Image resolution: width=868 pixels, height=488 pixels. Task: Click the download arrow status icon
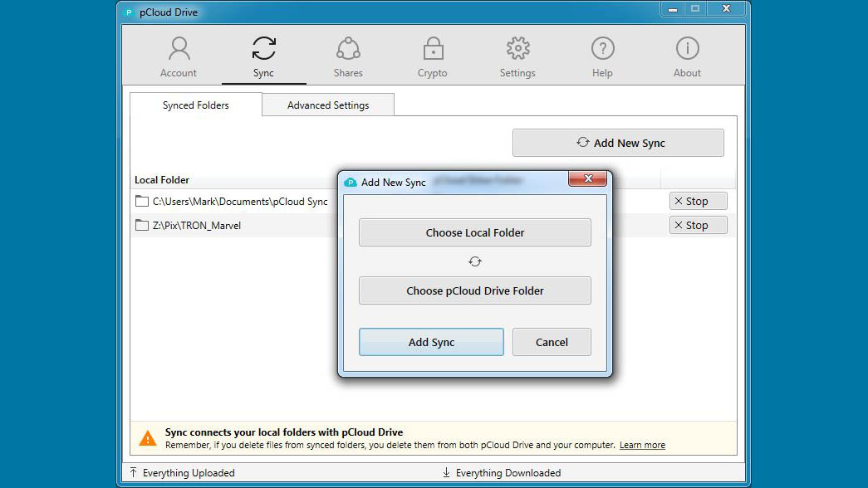click(446, 472)
